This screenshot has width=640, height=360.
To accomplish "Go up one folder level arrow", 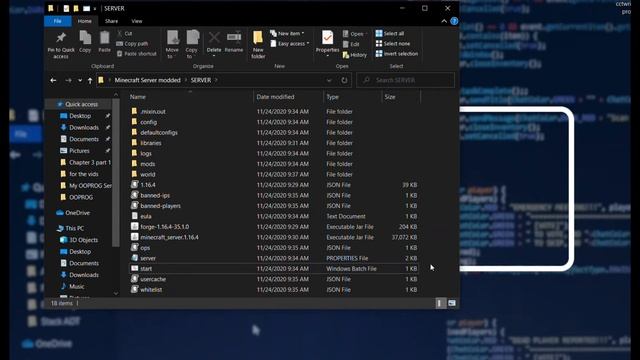I will [x=90, y=80].
